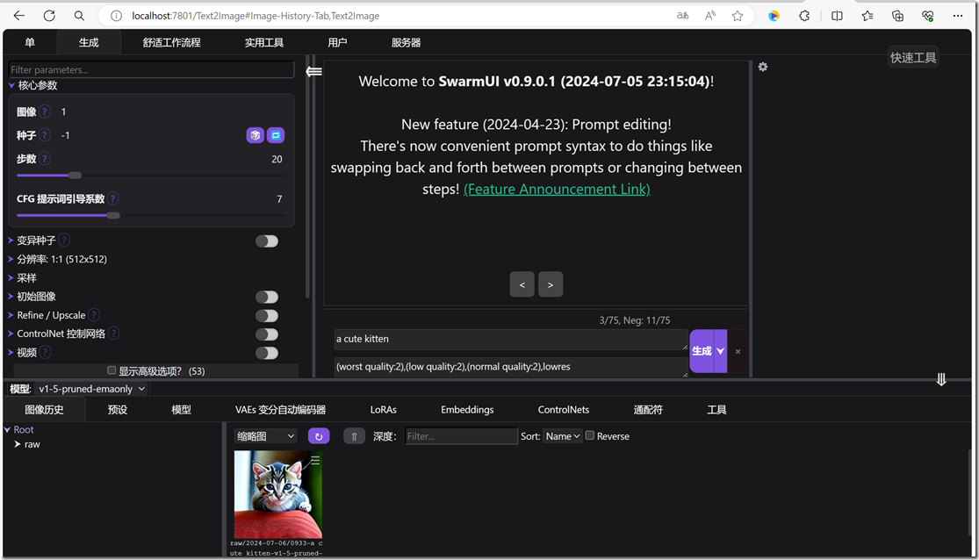Collapse the Root folder tree node
This screenshot has width=979, height=560.
[8, 429]
